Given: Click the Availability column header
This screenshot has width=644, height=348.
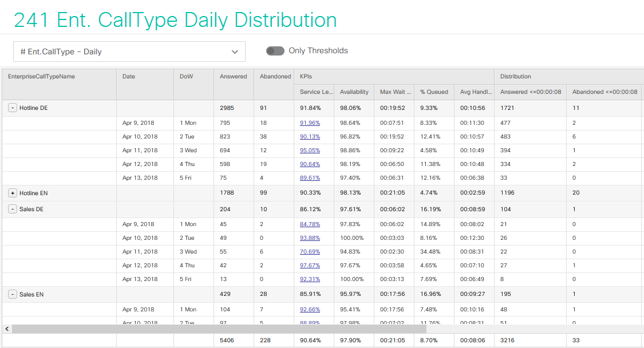Looking at the screenshot, I should [x=354, y=92].
